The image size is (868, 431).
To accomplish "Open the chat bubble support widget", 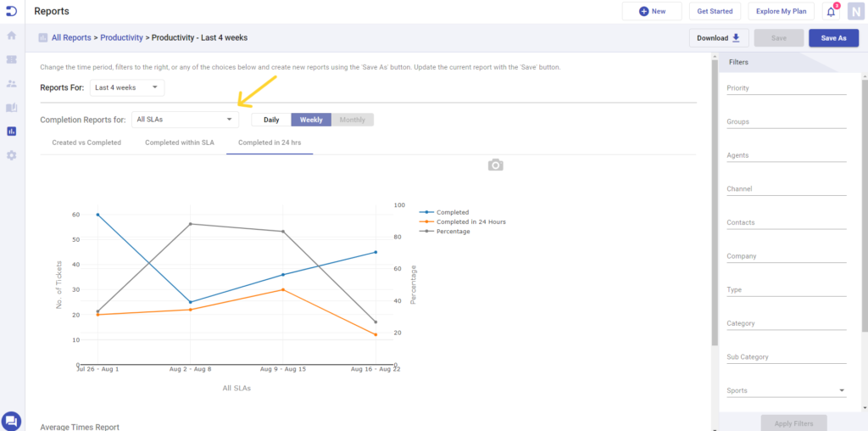I will [12, 421].
